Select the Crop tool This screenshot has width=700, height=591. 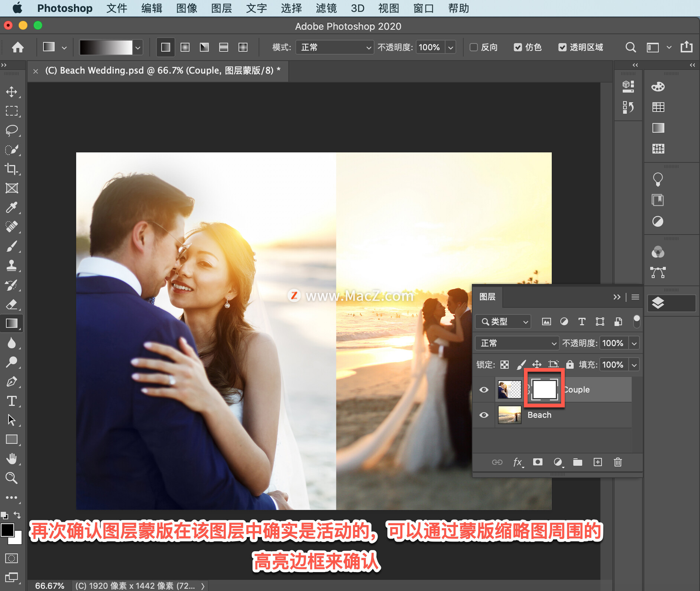point(12,169)
